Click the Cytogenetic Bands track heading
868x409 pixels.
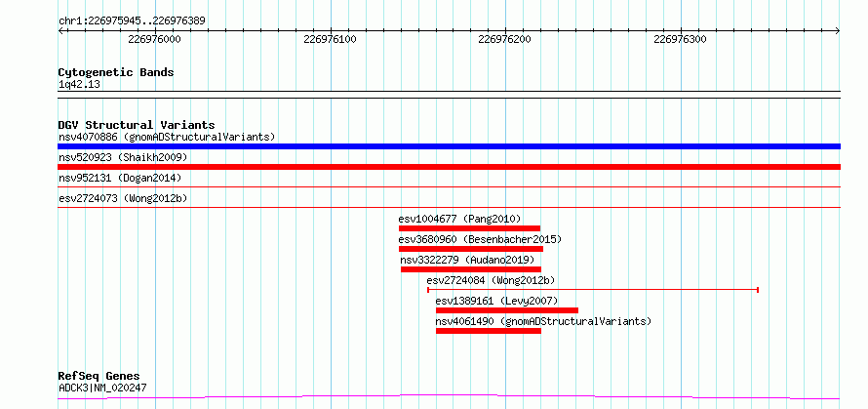click(x=116, y=72)
